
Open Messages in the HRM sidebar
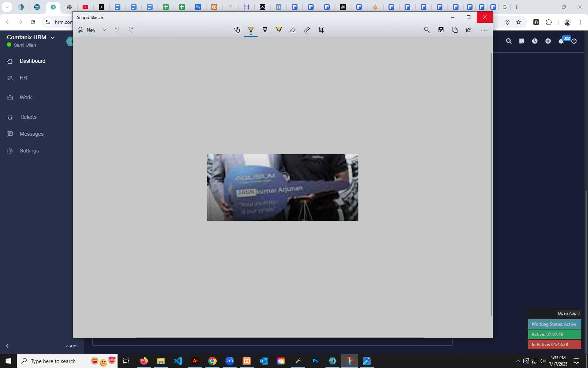point(31,134)
